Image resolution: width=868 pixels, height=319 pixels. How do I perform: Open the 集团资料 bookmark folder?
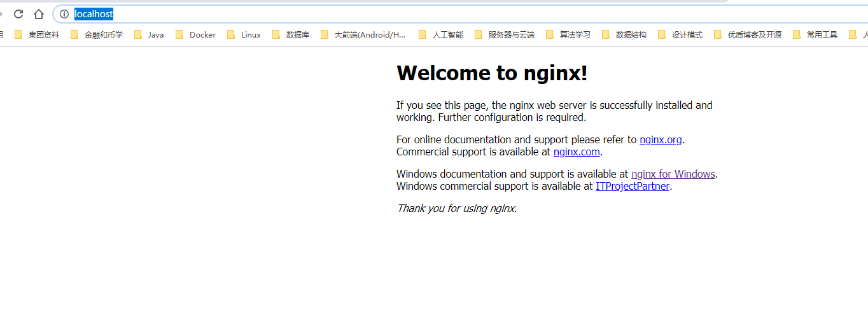[x=37, y=35]
